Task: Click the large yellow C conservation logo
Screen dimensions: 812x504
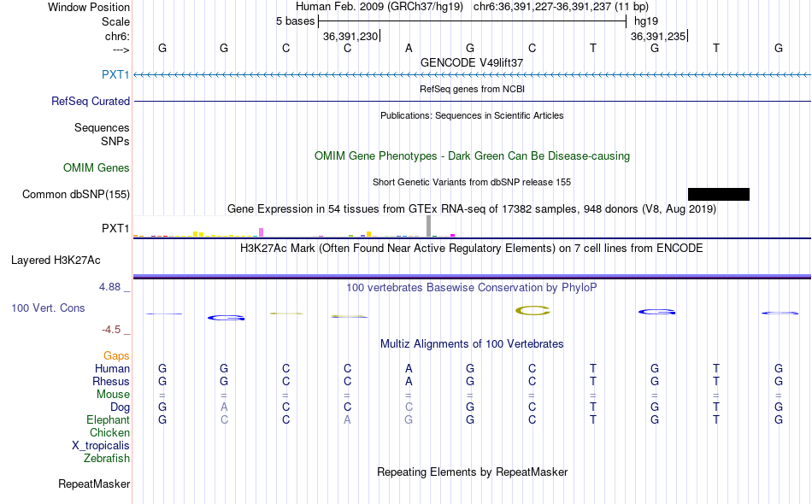Action: [x=533, y=310]
